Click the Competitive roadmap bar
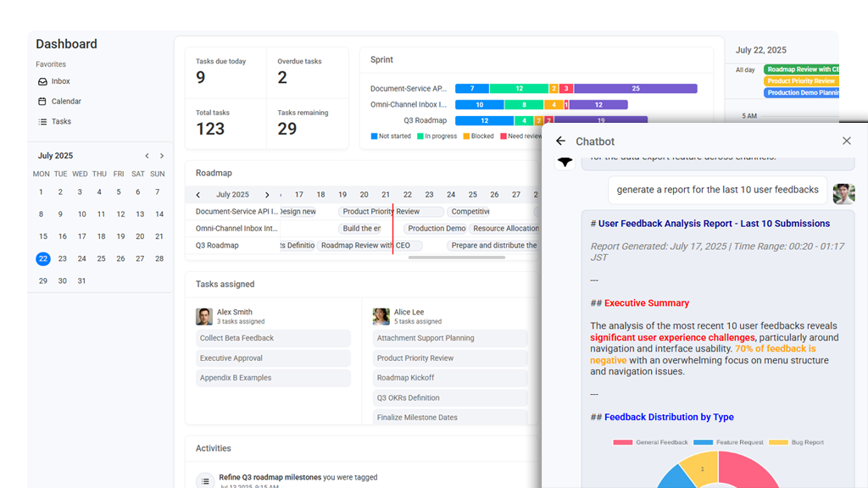The image size is (868, 488). [x=470, y=212]
